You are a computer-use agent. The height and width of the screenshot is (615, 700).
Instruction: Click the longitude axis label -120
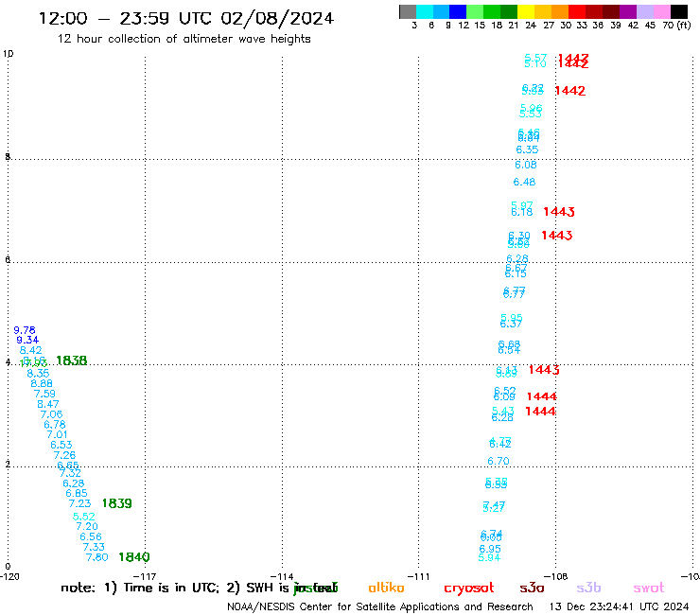[9, 576]
